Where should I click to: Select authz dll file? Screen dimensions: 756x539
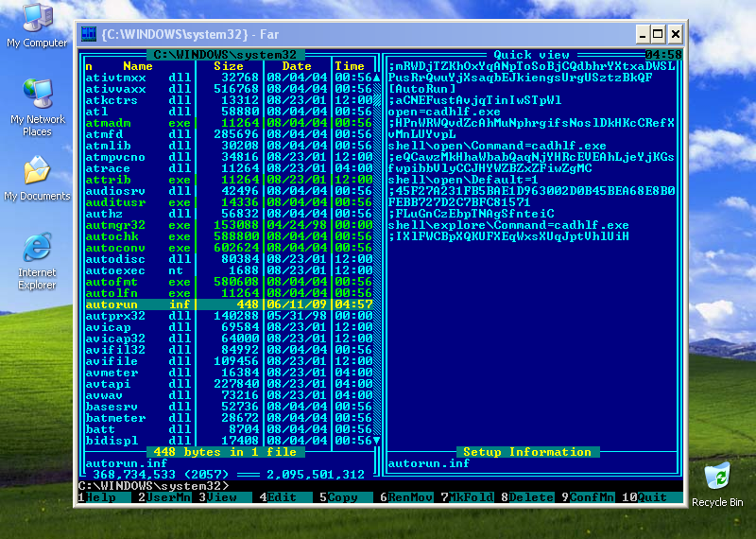click(229, 214)
